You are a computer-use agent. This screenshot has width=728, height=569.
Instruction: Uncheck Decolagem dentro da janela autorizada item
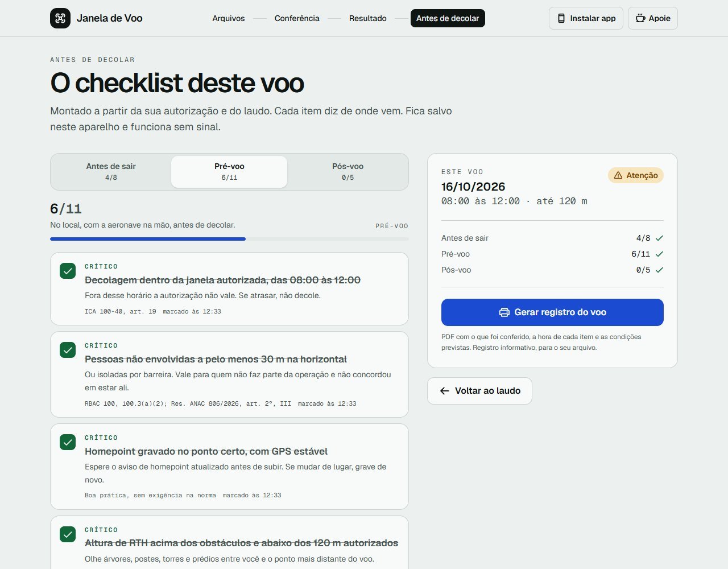point(68,271)
